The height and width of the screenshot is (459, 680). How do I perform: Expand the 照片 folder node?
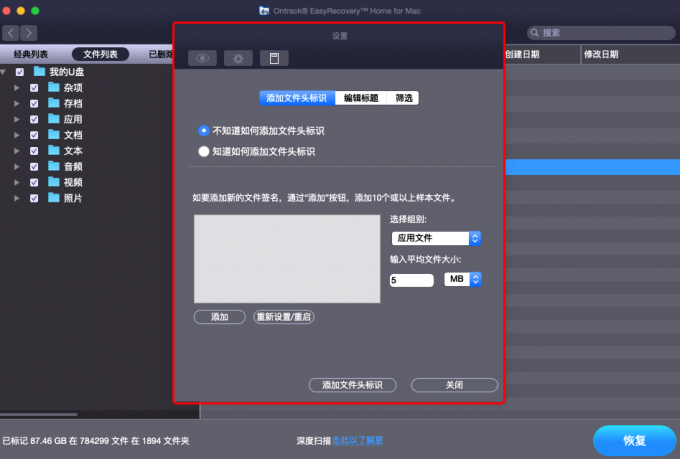coord(16,198)
